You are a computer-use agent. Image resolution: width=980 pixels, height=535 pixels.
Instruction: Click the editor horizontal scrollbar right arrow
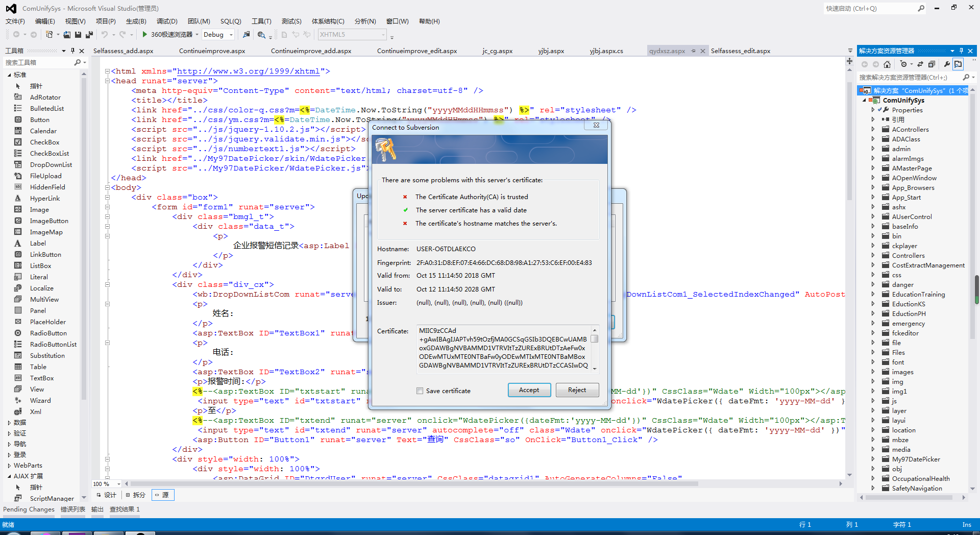(x=841, y=483)
